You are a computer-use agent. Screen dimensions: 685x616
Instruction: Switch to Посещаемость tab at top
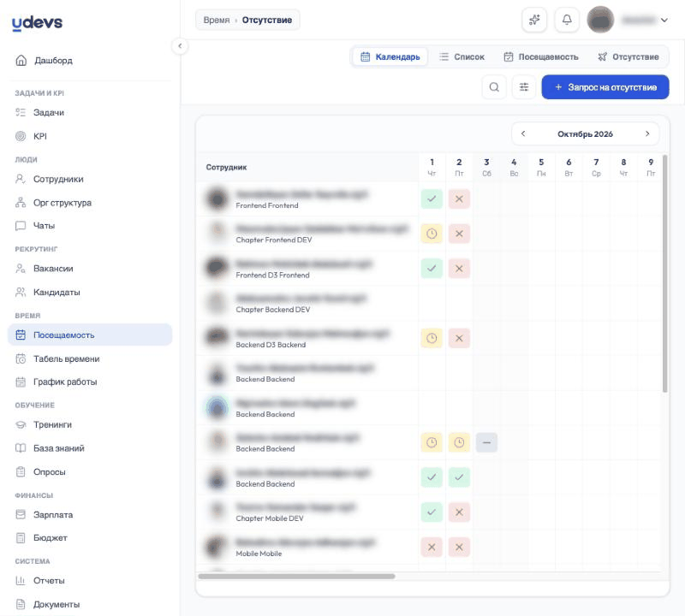pos(541,56)
